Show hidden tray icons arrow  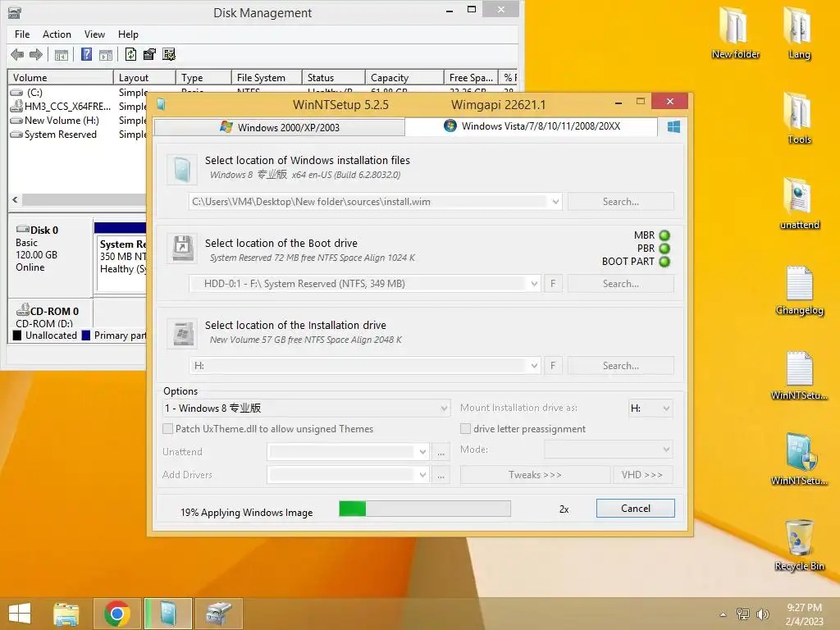(x=724, y=614)
